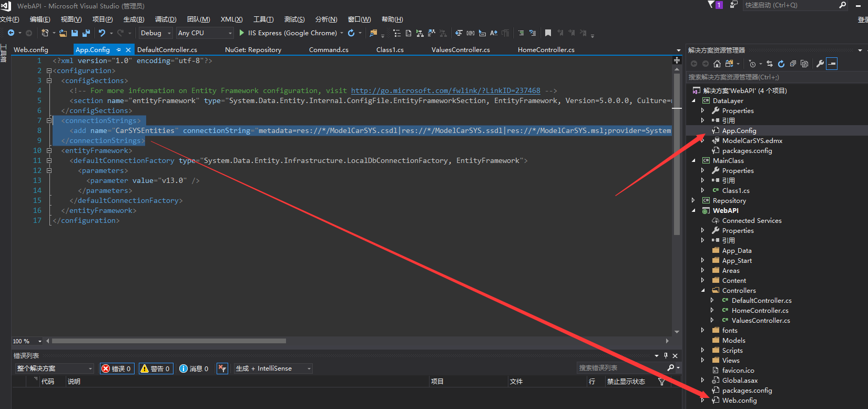Viewport: 868px width, 409px height.
Task: Click the Solution Explorer search field
Action: click(x=777, y=77)
